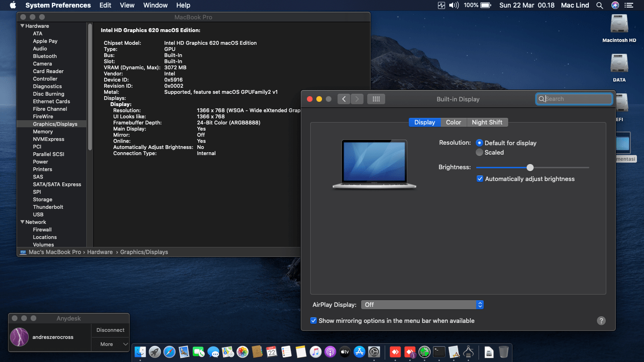This screenshot has height=362, width=644.
Task: Open Calendar icon showing 22 in Dock
Action: pyautogui.click(x=272, y=352)
